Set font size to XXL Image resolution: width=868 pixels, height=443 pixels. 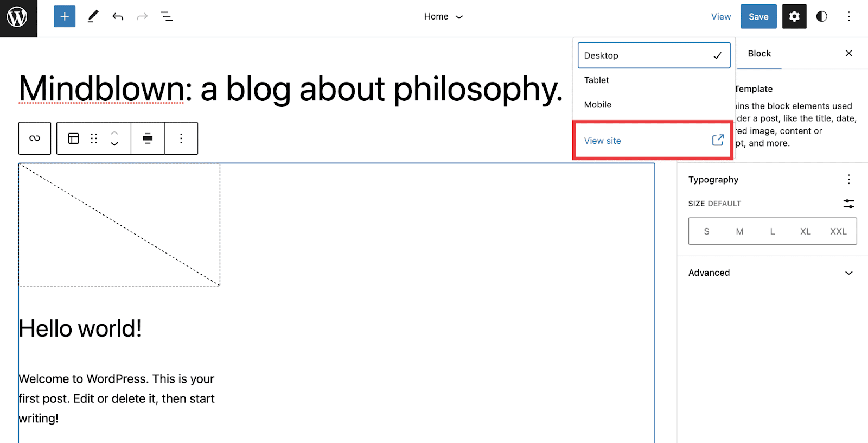pyautogui.click(x=838, y=231)
